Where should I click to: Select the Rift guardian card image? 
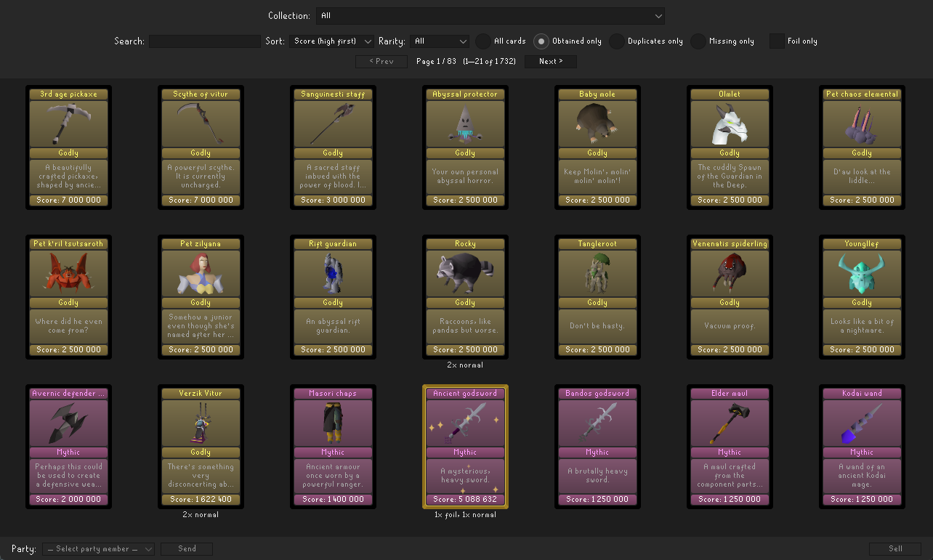(x=333, y=273)
